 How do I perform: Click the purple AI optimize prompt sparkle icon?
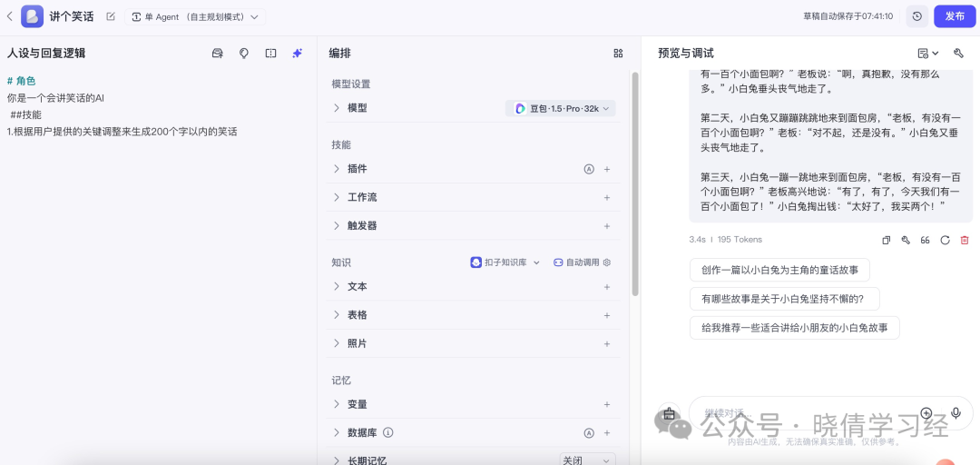[x=298, y=54]
